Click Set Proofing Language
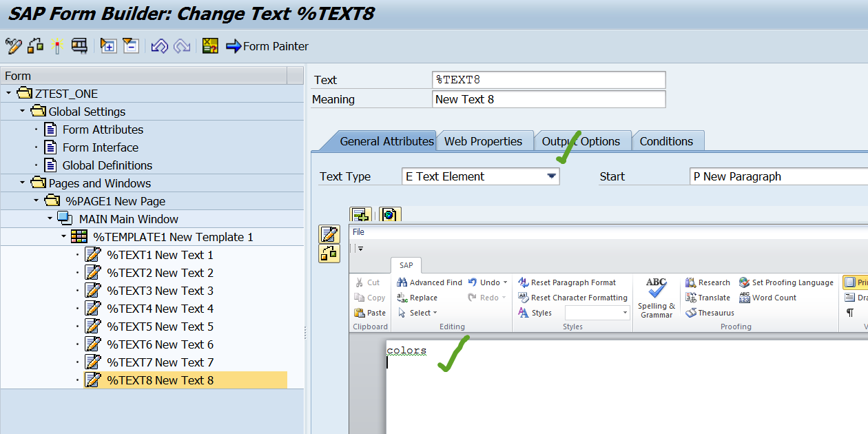The width and height of the screenshot is (868, 434). tap(786, 282)
